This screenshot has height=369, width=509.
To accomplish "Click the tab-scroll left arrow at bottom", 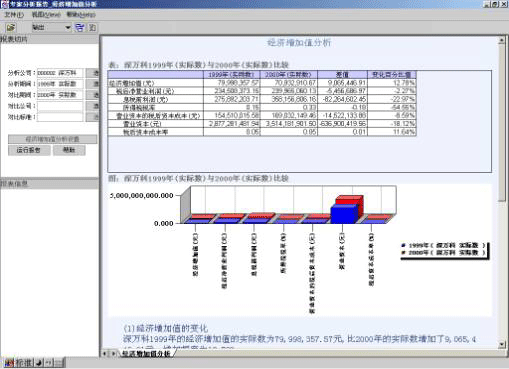I will (x=105, y=353).
